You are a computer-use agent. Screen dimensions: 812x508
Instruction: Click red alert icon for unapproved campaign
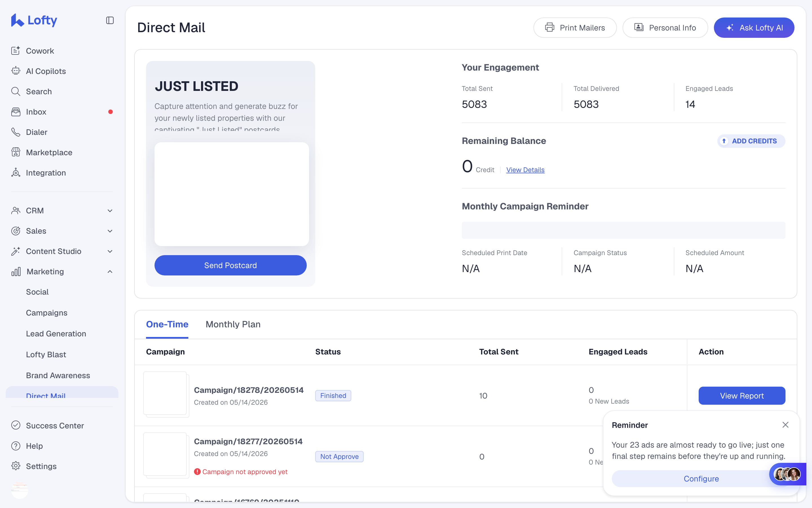197,472
